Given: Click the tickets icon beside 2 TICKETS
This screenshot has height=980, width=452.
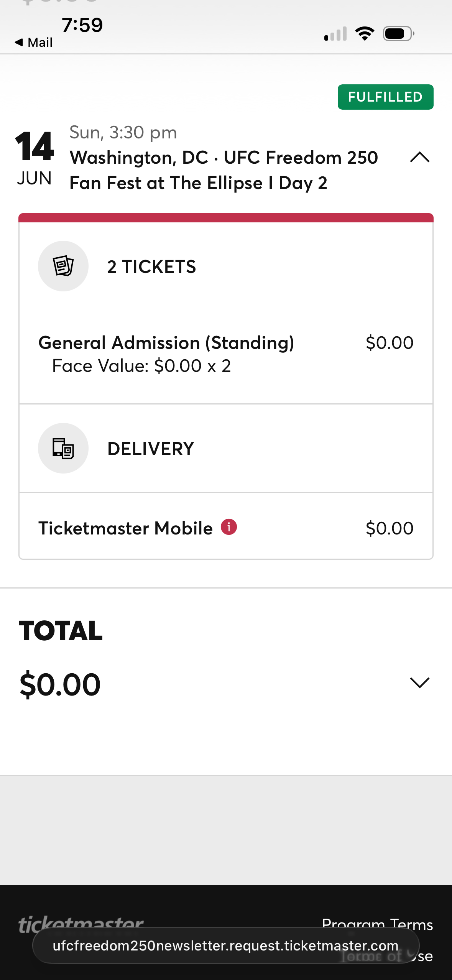Looking at the screenshot, I should coord(63,266).
